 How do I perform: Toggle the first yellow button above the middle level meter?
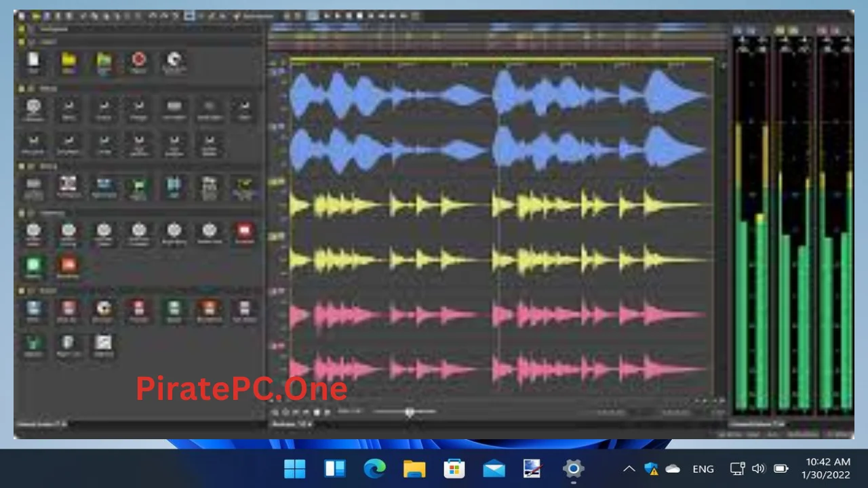[x=780, y=30]
